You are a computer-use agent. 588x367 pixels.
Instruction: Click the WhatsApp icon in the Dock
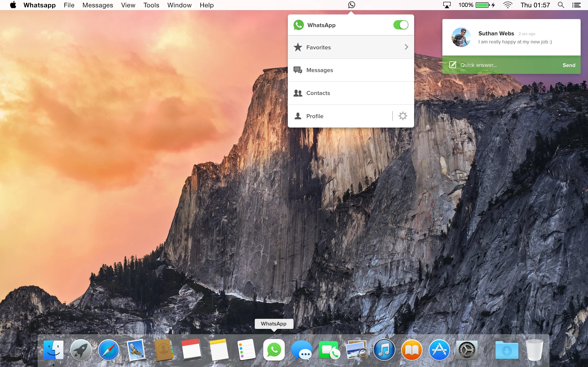point(274,350)
